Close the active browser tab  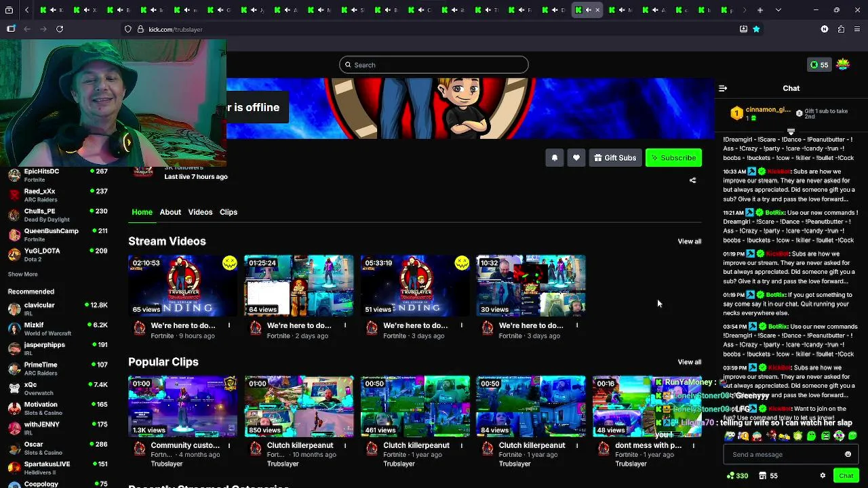click(597, 10)
